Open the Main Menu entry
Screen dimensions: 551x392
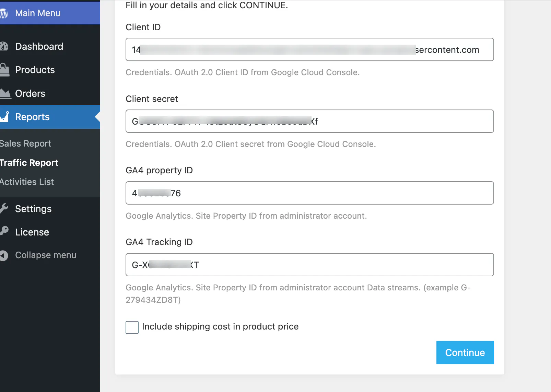point(38,13)
